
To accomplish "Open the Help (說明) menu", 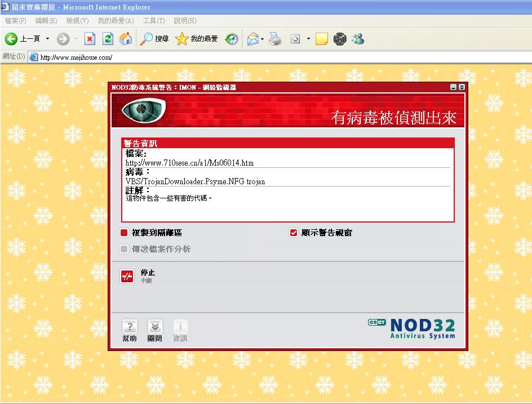I will 185,21.
